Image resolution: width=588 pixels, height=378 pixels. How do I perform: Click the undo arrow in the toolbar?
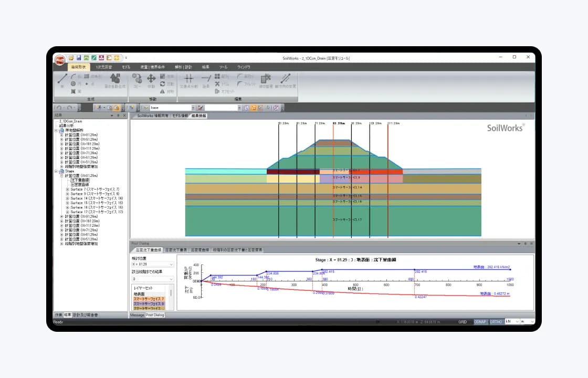coord(59,108)
